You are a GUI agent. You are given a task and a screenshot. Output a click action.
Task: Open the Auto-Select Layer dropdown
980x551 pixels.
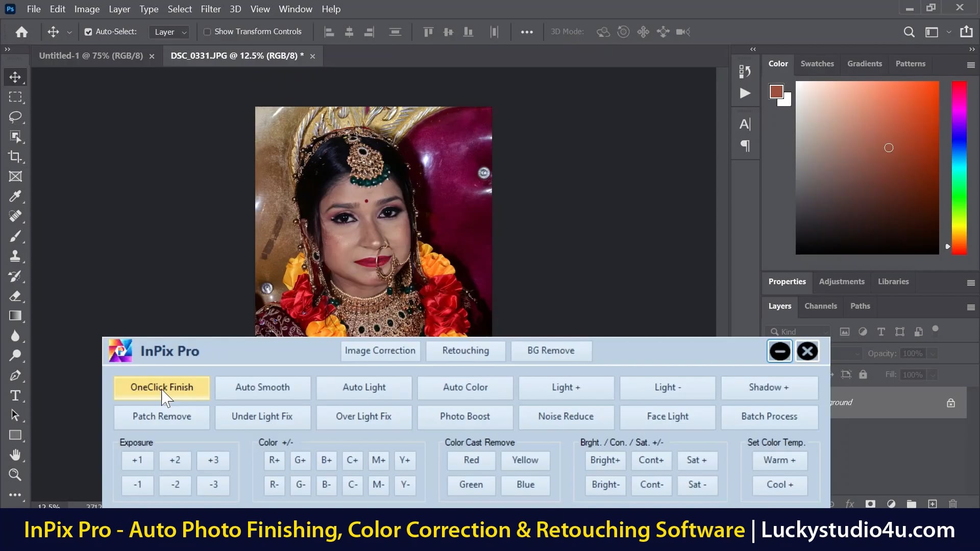point(170,32)
